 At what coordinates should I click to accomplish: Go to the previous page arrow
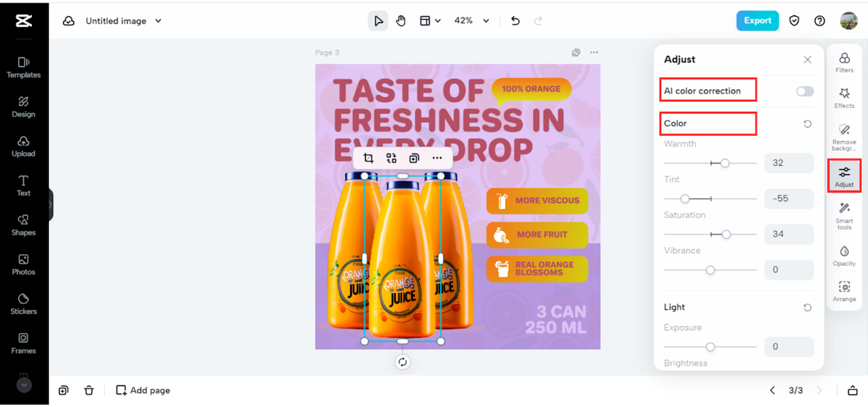(772, 390)
